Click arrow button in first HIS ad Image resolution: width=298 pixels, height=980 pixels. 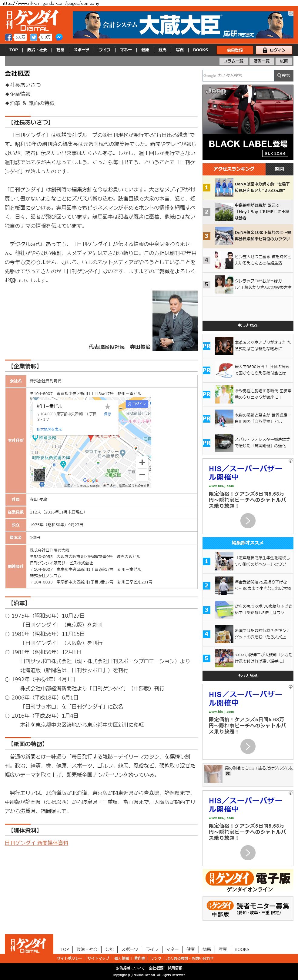(248, 520)
